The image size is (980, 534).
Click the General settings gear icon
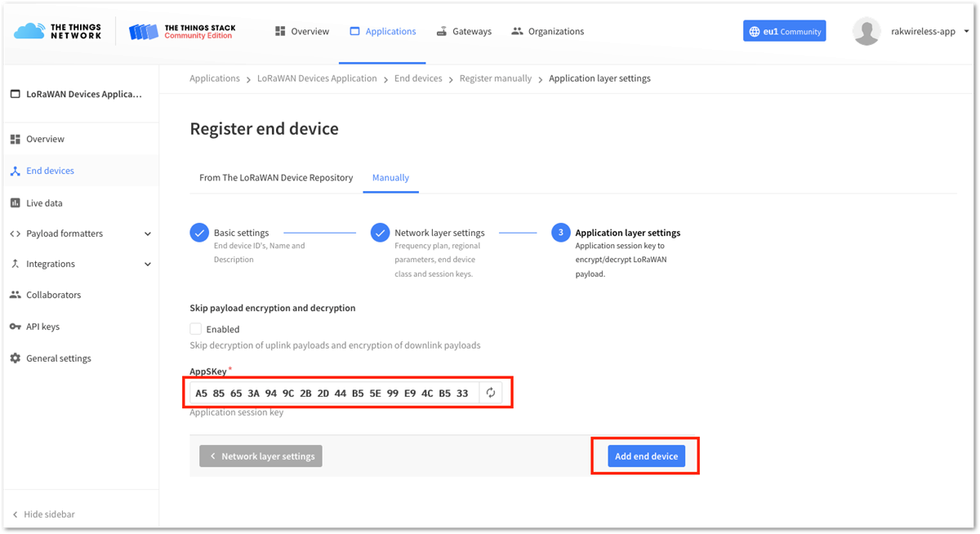click(x=15, y=358)
